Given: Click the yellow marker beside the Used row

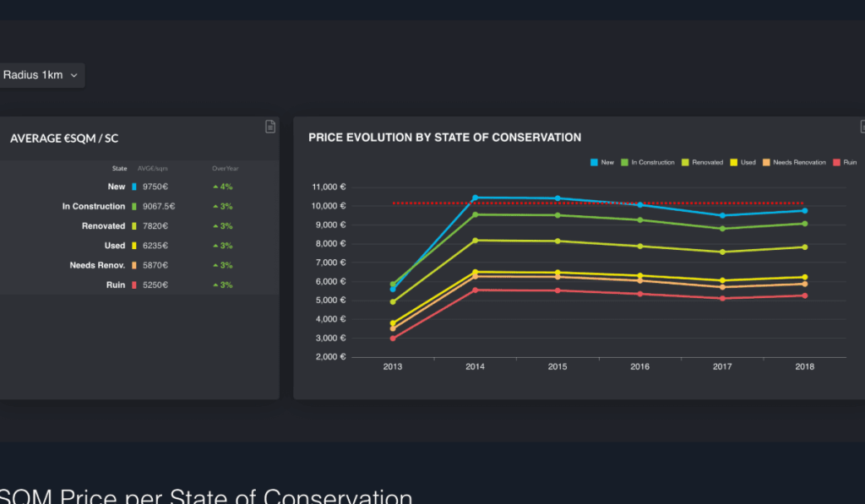Looking at the screenshot, I should pos(133,246).
